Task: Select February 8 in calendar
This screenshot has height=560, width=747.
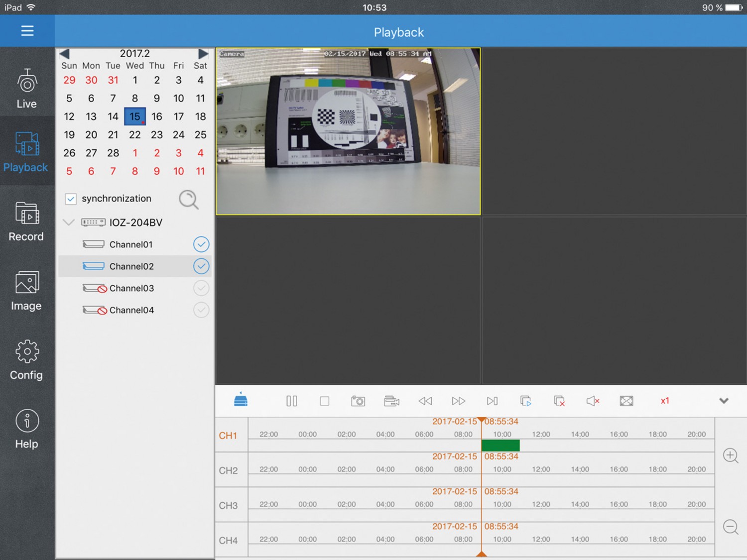Action: click(135, 99)
